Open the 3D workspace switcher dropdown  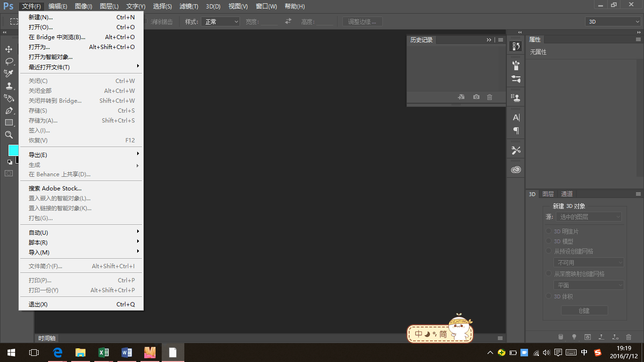(x=613, y=22)
